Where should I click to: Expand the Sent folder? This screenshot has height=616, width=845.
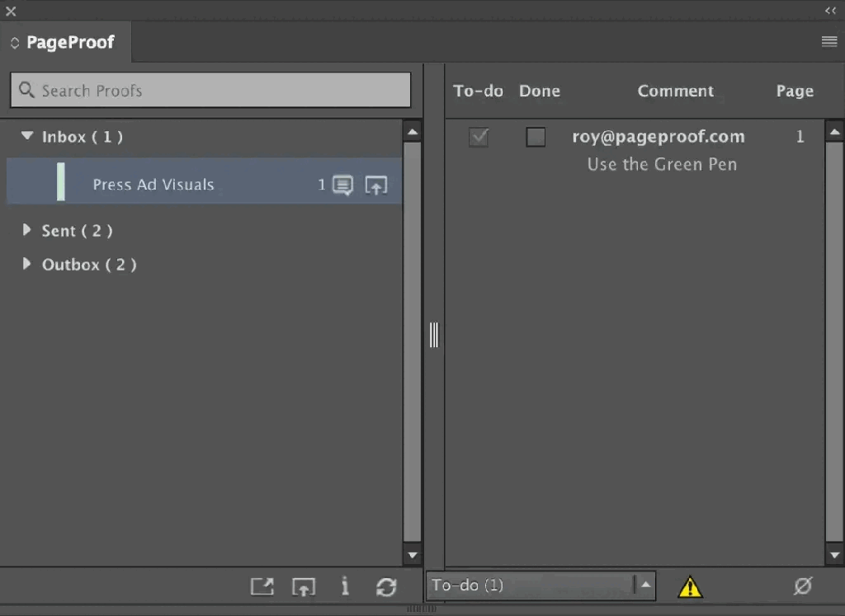click(27, 231)
